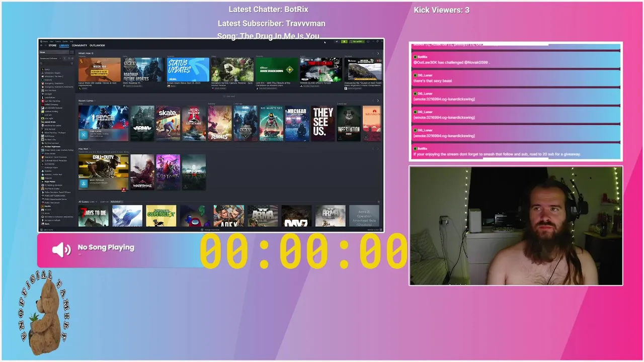644x362 pixels.
Task: Select the Home button in library sidebar
Action: tap(54, 52)
